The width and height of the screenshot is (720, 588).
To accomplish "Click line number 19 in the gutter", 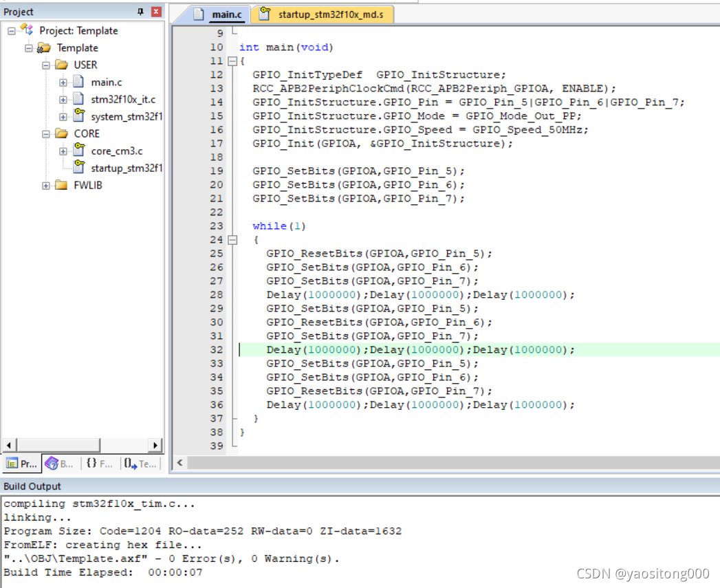I will tap(217, 171).
